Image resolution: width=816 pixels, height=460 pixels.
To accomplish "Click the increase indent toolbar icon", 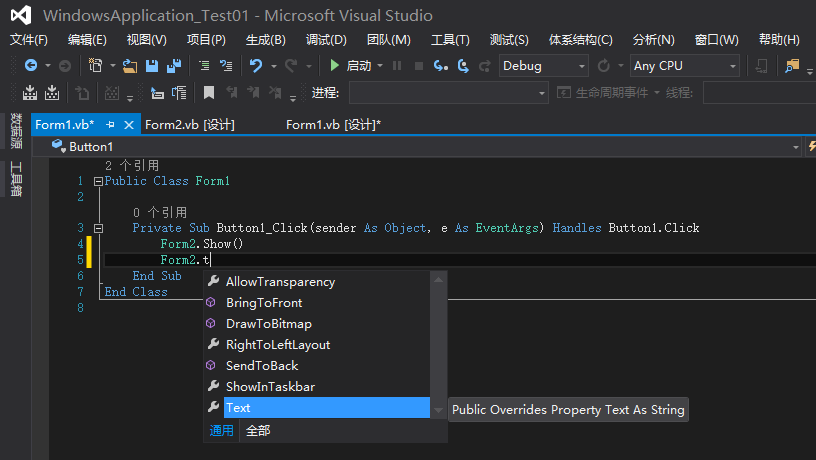I will [x=179, y=93].
